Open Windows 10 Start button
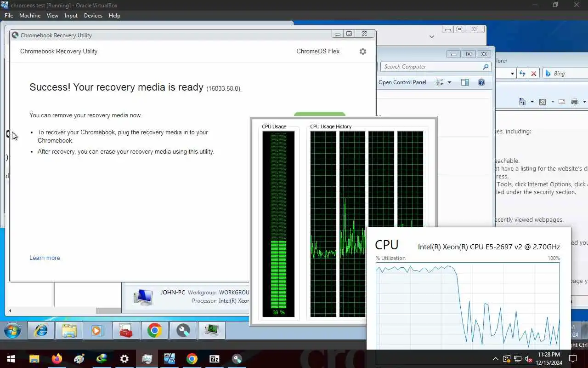This screenshot has height=368, width=588. (x=11, y=359)
